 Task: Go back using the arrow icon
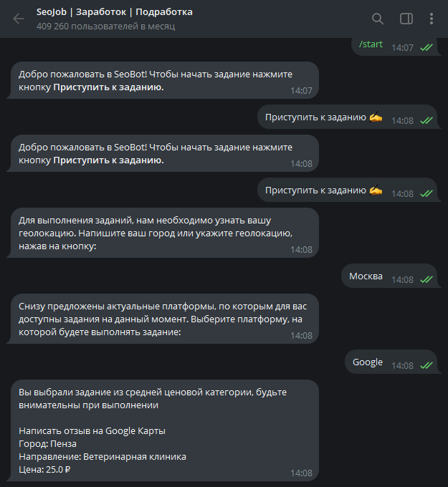tap(19, 19)
